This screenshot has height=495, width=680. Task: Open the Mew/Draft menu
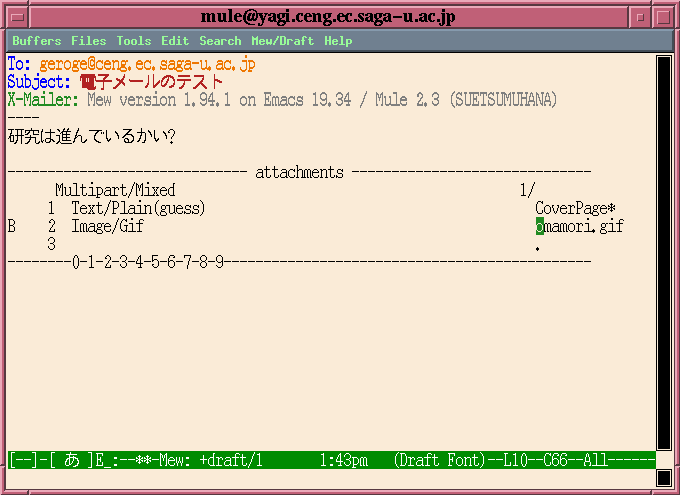283,41
